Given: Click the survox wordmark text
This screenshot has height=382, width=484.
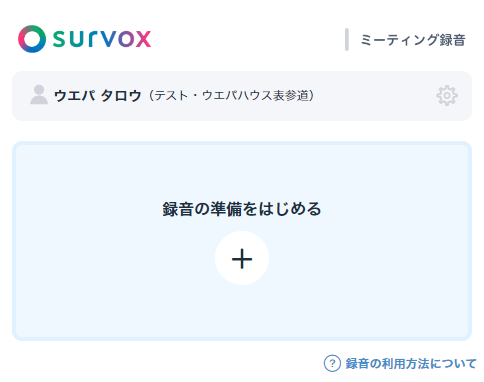Looking at the screenshot, I should (x=102, y=39).
